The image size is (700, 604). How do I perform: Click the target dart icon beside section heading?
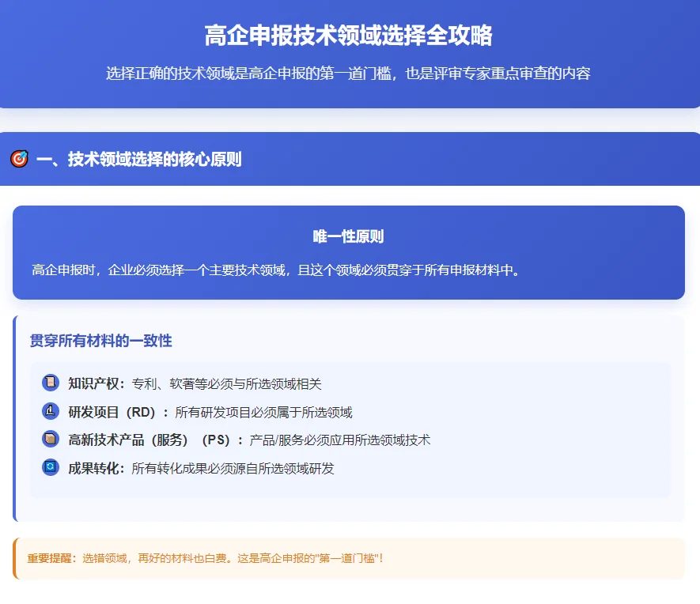18,159
